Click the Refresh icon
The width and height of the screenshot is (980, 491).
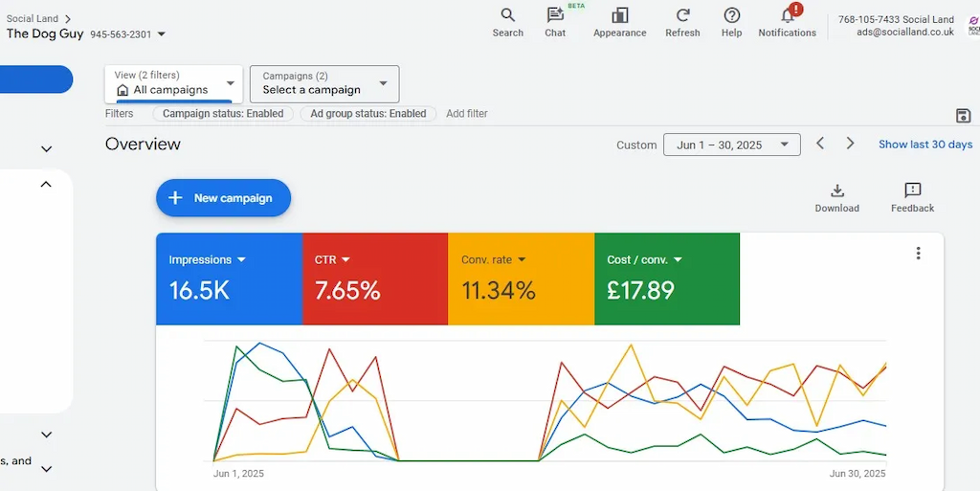pyautogui.click(x=682, y=15)
